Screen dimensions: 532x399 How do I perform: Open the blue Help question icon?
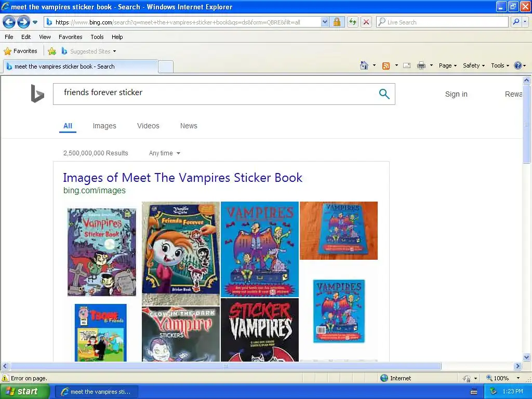click(520, 65)
